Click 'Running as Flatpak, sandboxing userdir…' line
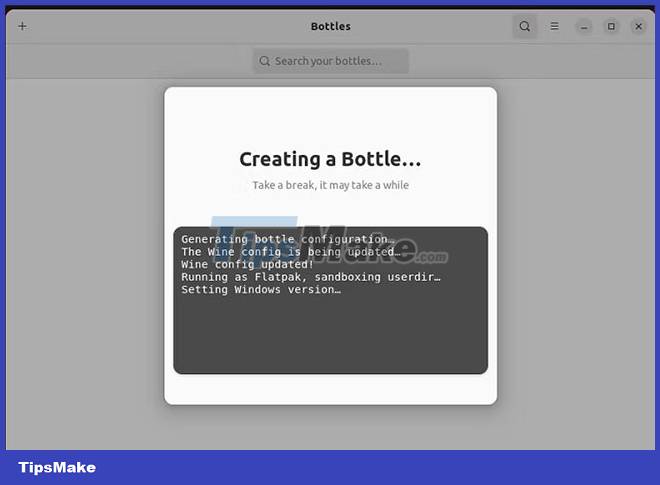This screenshot has width=660, height=485. (x=311, y=277)
